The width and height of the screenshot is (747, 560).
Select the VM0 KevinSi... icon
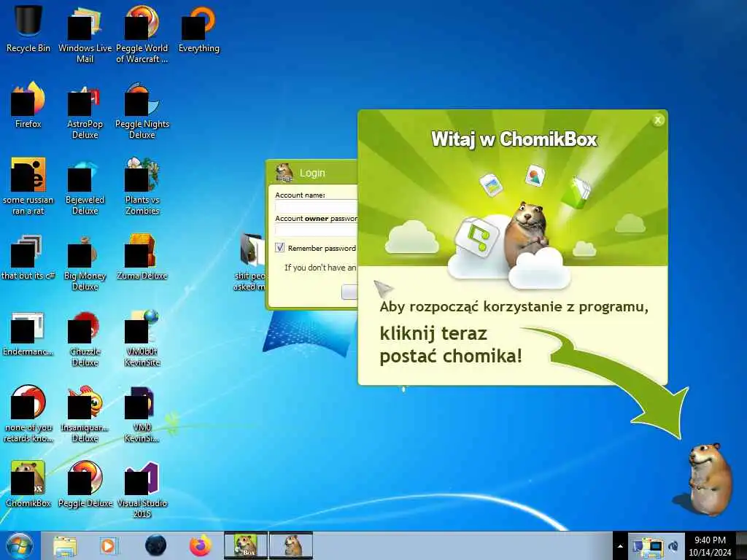[x=142, y=414]
